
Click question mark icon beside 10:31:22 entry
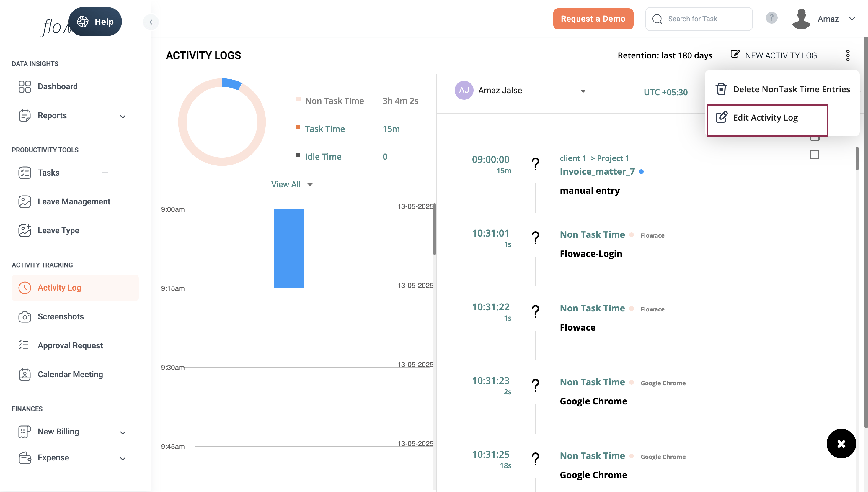click(x=535, y=311)
